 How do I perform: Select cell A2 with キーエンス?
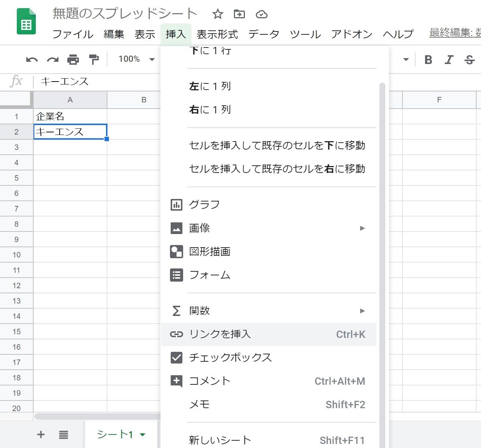(x=70, y=132)
